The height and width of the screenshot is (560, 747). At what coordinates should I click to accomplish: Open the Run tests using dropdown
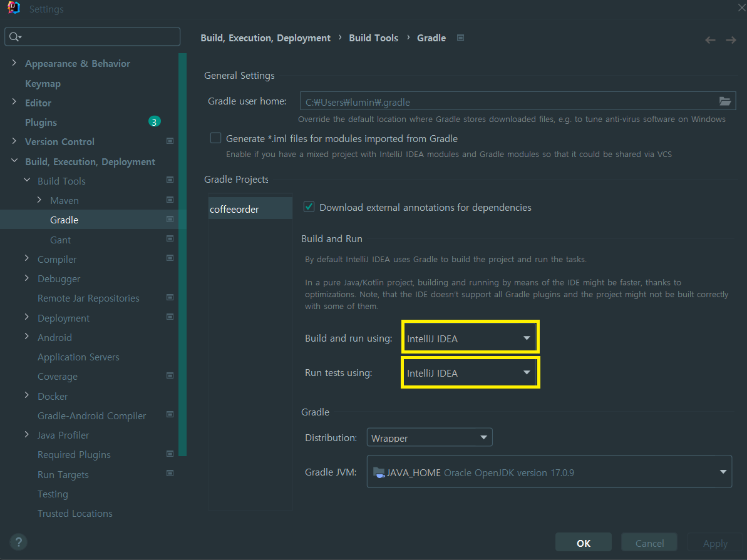470,372
